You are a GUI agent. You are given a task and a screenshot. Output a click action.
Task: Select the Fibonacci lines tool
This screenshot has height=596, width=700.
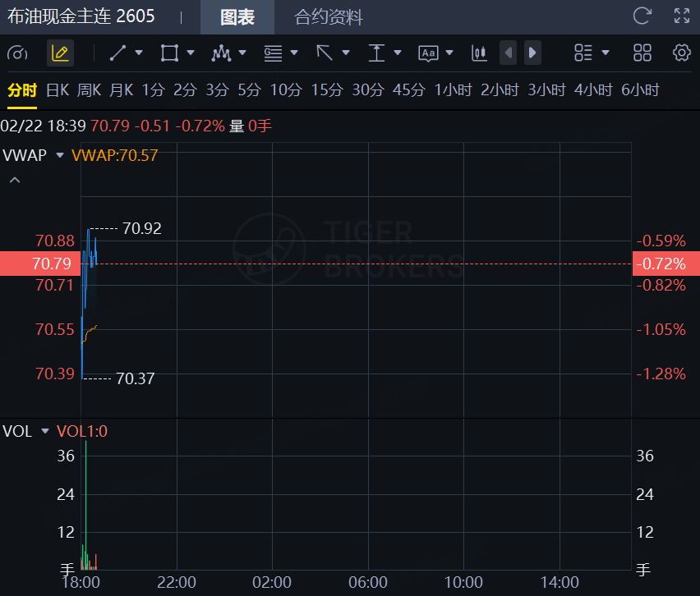tap(273, 53)
